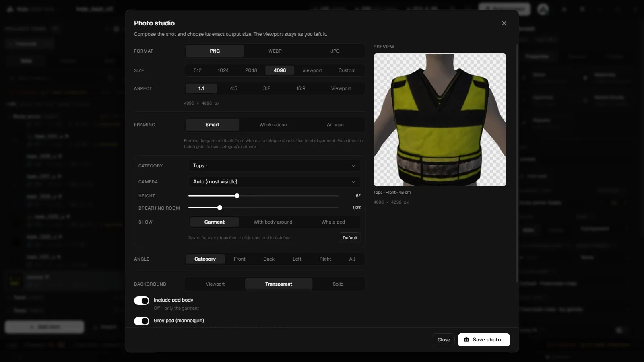Set background to Viewport
Screen dimensions: 644x362
pyautogui.click(x=215, y=284)
